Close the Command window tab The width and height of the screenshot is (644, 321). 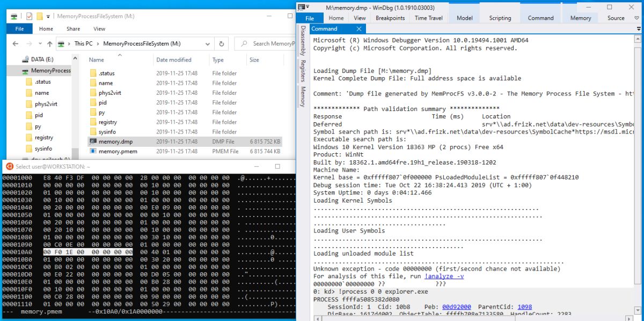pos(358,29)
